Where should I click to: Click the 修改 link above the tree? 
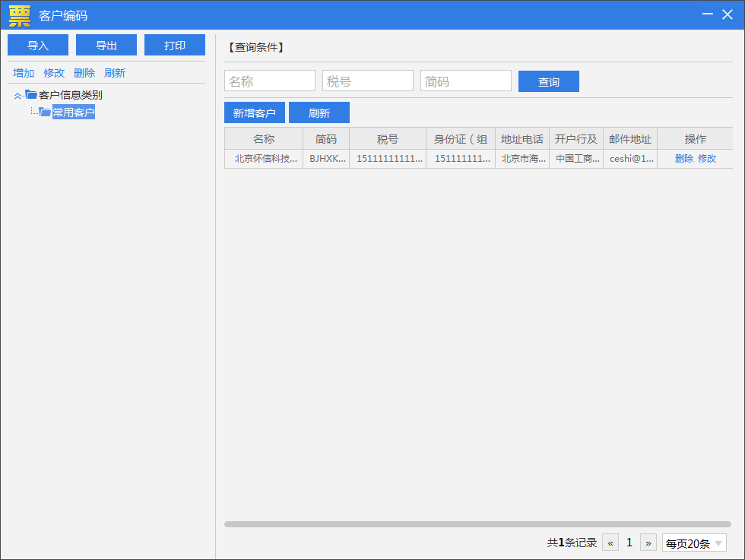click(54, 73)
